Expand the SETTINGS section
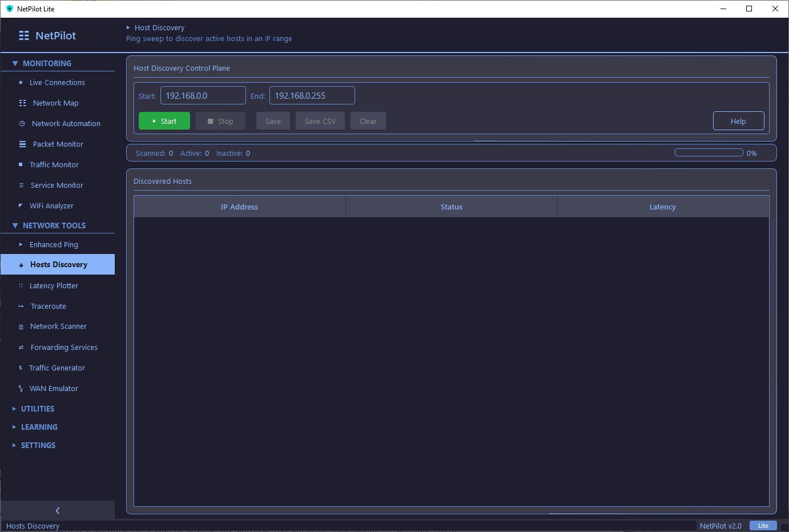789x532 pixels. point(38,445)
